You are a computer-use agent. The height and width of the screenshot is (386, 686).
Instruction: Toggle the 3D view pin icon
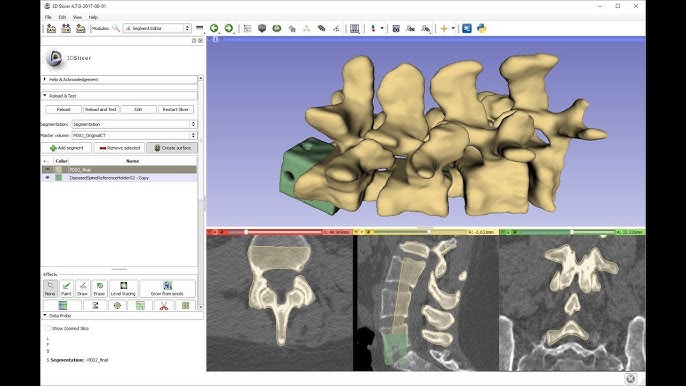click(x=210, y=39)
